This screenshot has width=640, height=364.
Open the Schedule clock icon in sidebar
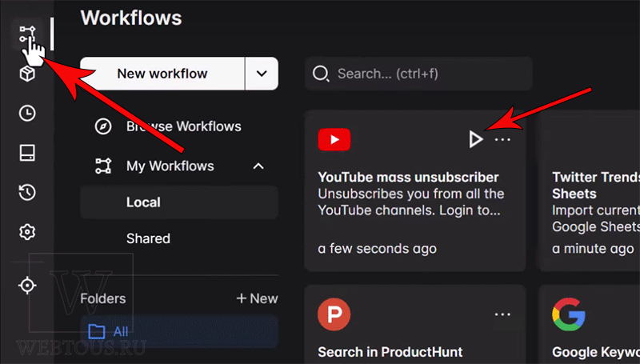pyautogui.click(x=27, y=113)
